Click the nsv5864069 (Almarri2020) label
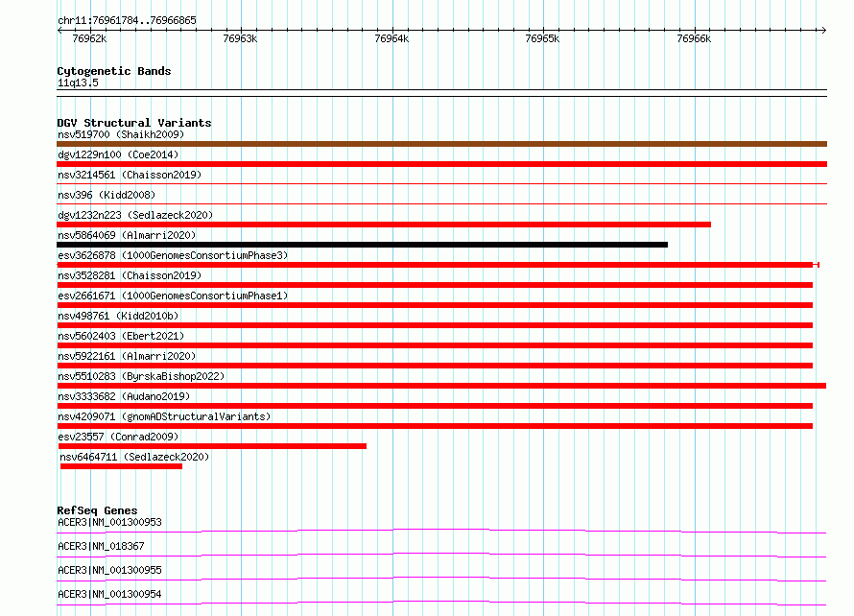The width and height of the screenshot is (854, 616). coord(127,235)
